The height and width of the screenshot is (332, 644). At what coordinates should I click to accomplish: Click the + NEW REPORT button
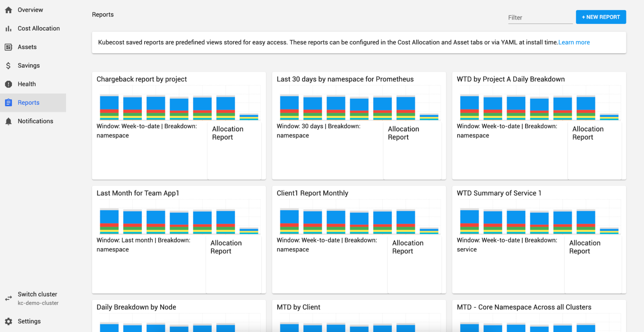point(601,17)
